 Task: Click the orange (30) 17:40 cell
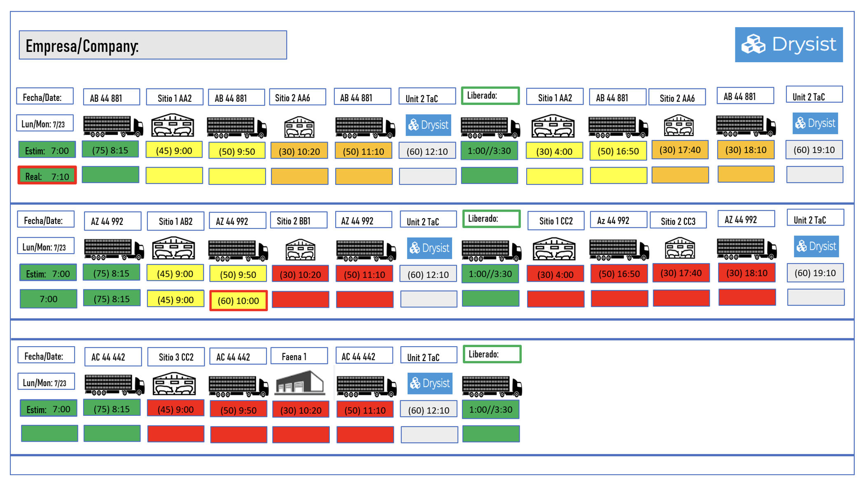click(679, 150)
